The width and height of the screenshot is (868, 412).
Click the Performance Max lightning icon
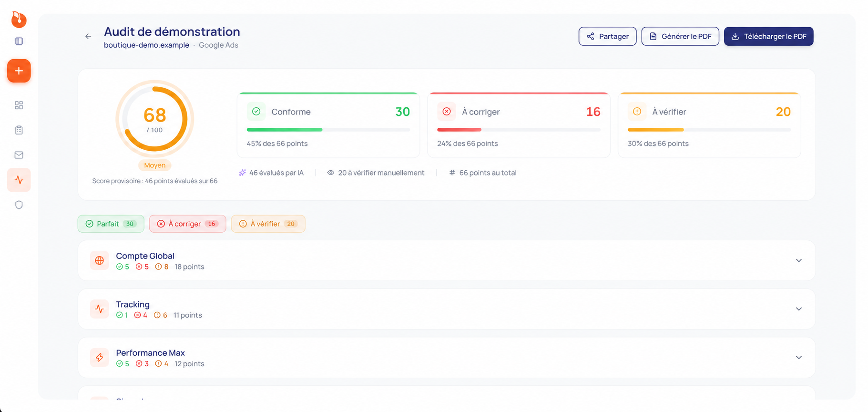pos(100,357)
